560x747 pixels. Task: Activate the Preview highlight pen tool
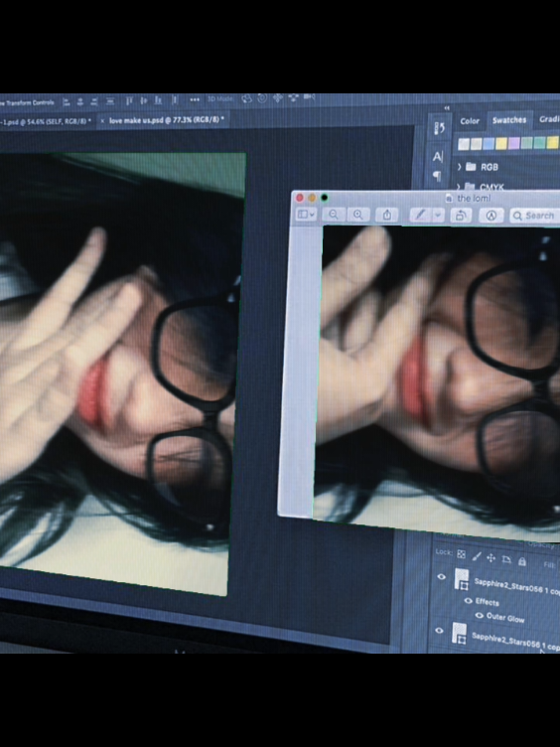click(x=420, y=216)
